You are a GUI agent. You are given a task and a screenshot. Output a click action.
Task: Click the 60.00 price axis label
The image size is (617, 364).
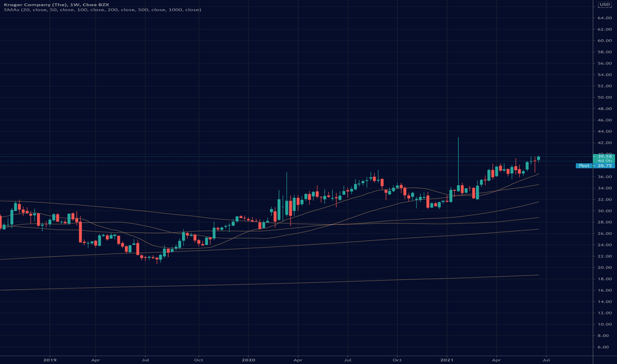(x=604, y=40)
